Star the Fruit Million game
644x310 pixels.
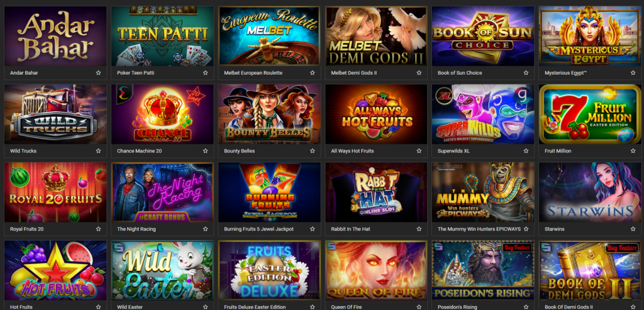point(633,151)
